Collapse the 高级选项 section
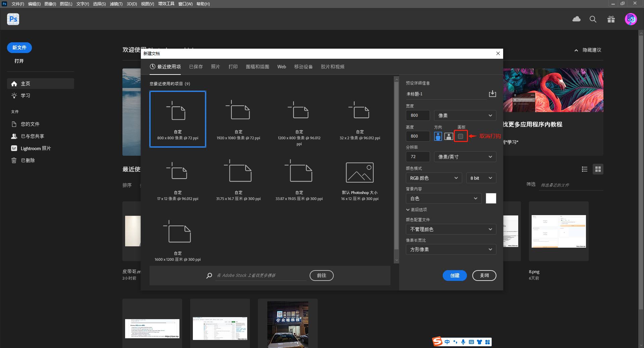The width and height of the screenshot is (644, 348). [x=417, y=209]
